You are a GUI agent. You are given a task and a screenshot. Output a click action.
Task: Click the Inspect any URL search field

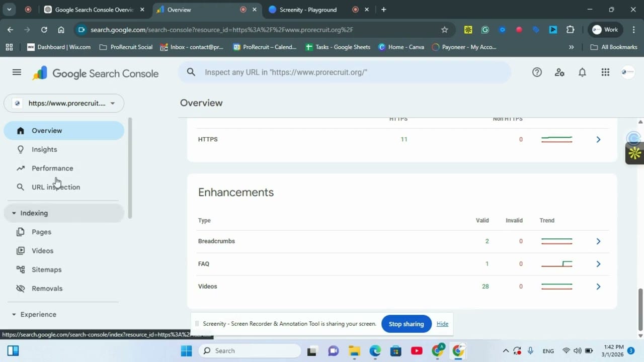click(345, 72)
